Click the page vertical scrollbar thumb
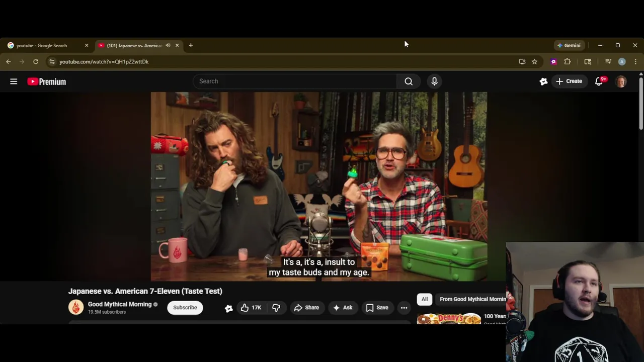Image resolution: width=644 pixels, height=362 pixels. [640, 103]
